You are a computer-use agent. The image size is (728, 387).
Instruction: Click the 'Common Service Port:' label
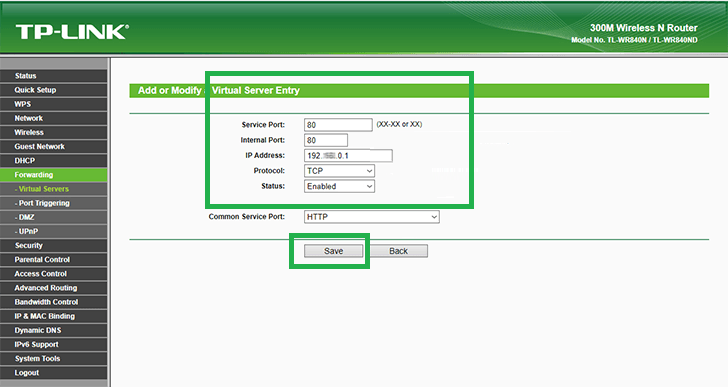(x=247, y=217)
